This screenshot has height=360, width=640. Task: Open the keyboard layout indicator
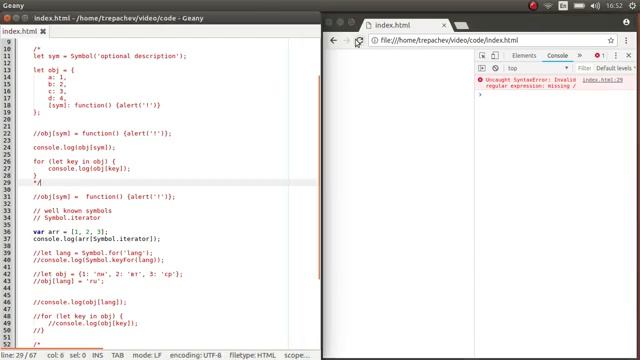pyautogui.click(x=563, y=6)
